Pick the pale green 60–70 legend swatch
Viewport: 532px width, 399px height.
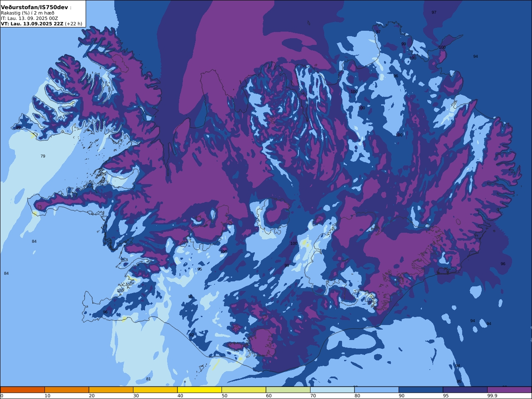(x=288, y=390)
